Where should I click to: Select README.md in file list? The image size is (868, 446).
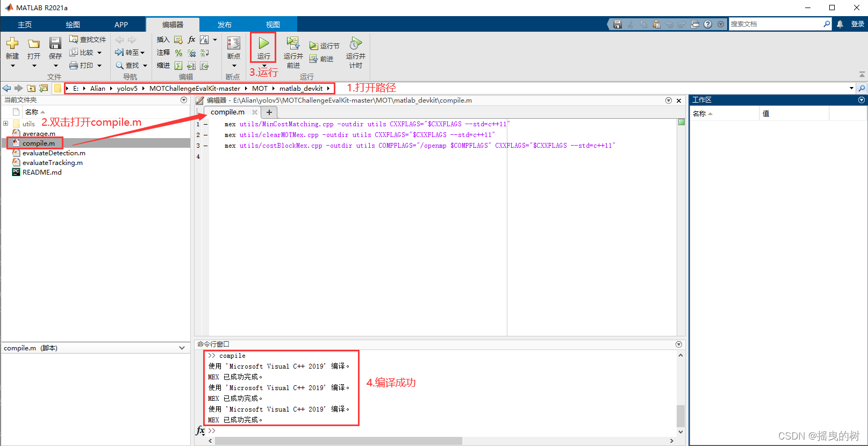(x=42, y=172)
